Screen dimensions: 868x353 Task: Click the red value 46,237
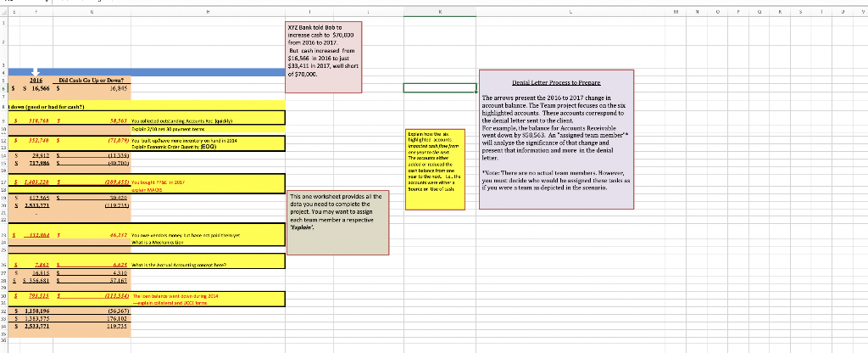tap(119, 234)
